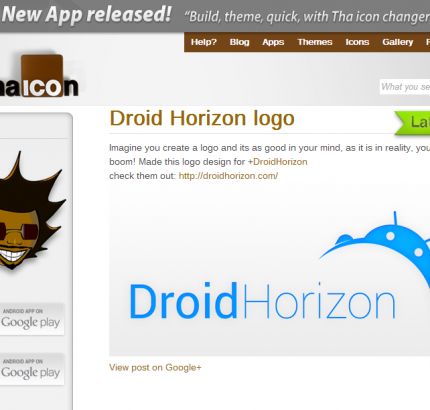The image size is (430, 410).
Task: Focus the search input field
Action: point(405,87)
